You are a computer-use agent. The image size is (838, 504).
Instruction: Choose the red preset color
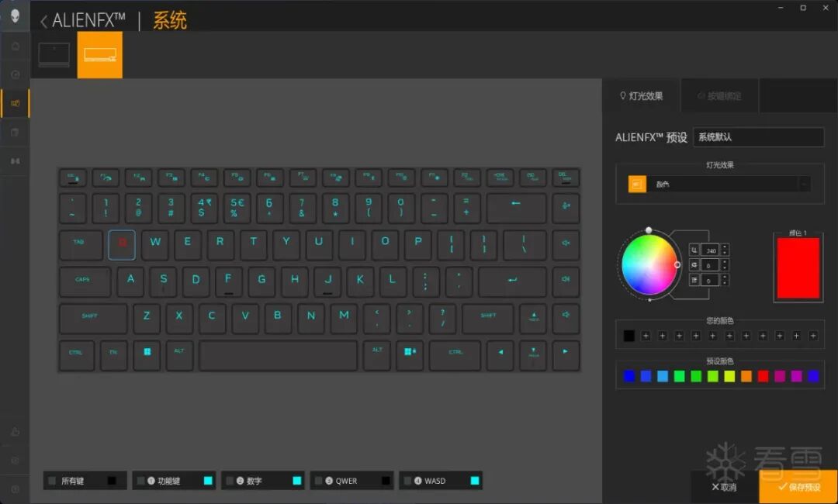coord(764,376)
